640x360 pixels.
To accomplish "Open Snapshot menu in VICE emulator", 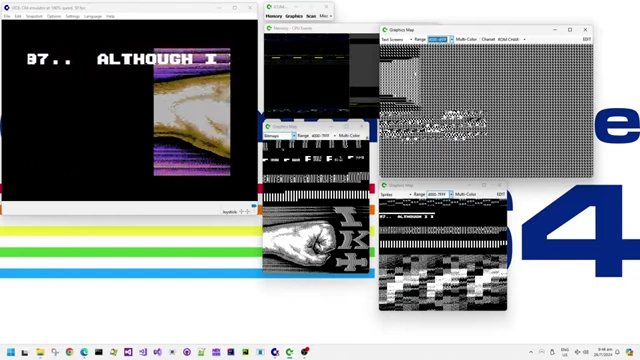I will coord(34,16).
